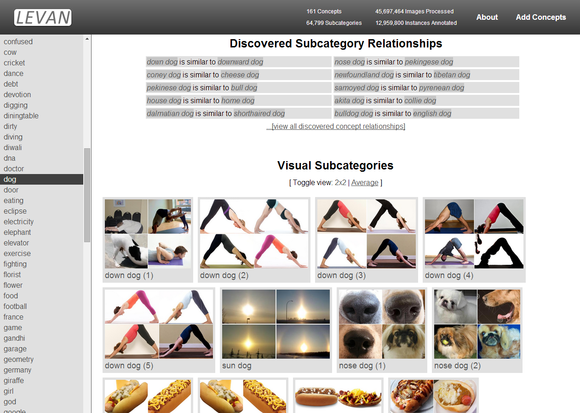Switch toggle view to Average
The image size is (580, 413).
coord(365,183)
